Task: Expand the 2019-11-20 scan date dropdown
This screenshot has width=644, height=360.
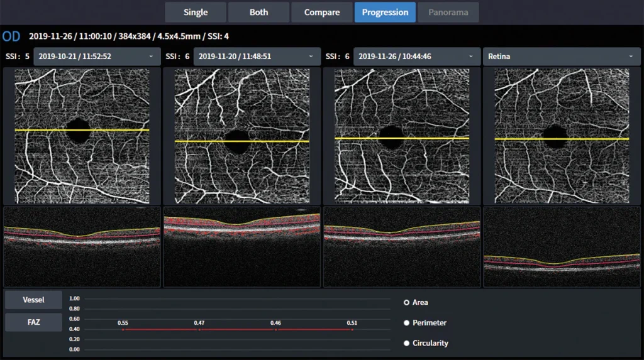Action: (x=257, y=57)
